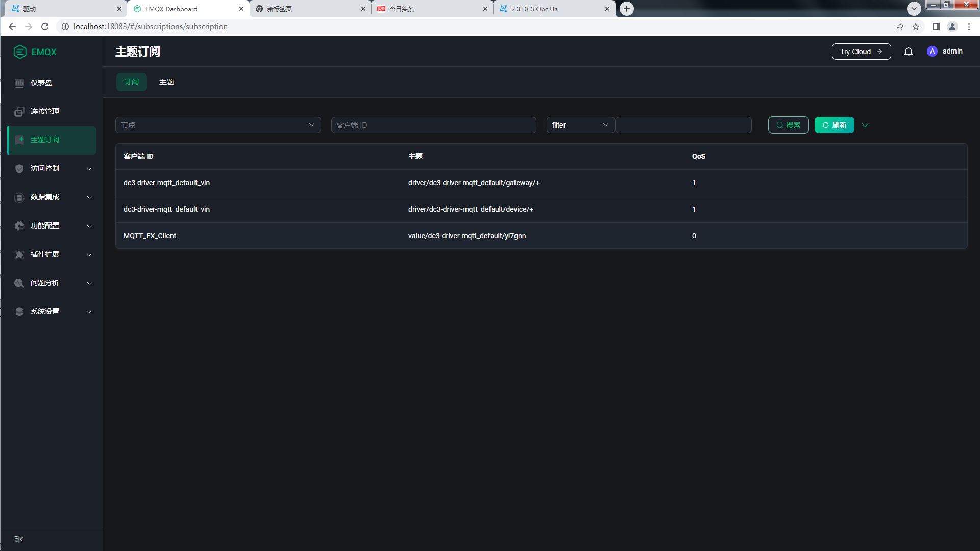Click the 搜索 search button
The width and height of the screenshot is (980, 551).
coord(788,125)
